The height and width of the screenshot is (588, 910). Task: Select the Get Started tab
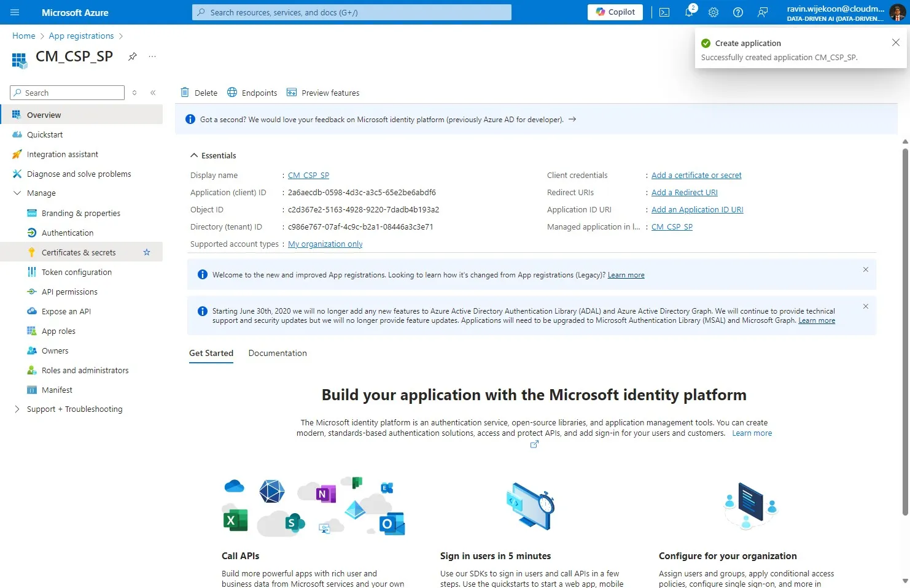(x=211, y=353)
